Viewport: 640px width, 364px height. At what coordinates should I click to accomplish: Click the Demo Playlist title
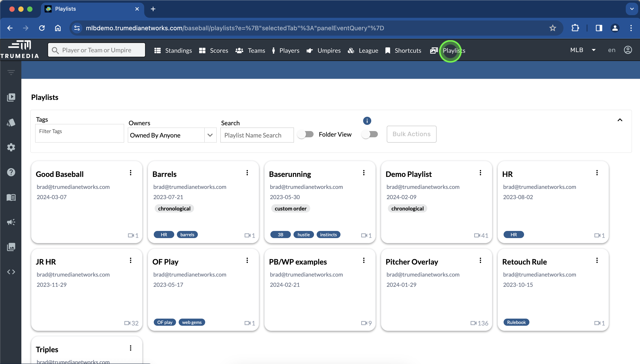[x=409, y=174]
